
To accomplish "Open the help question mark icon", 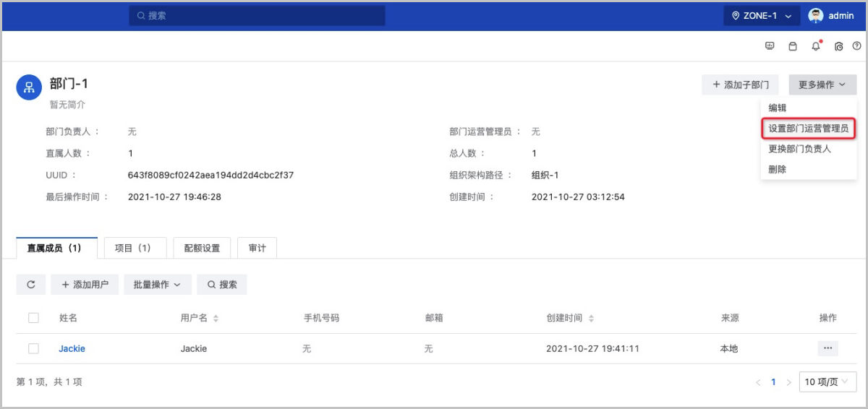I will point(857,46).
